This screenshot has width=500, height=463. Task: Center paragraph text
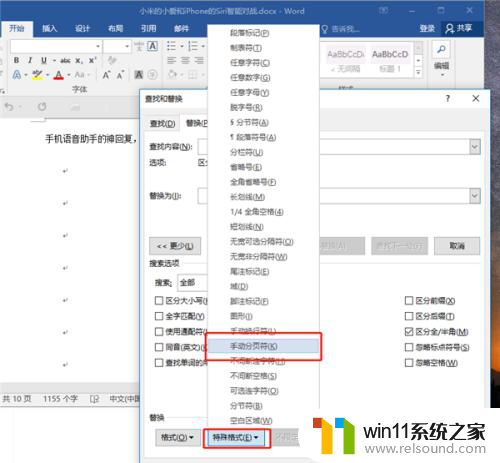point(185,60)
